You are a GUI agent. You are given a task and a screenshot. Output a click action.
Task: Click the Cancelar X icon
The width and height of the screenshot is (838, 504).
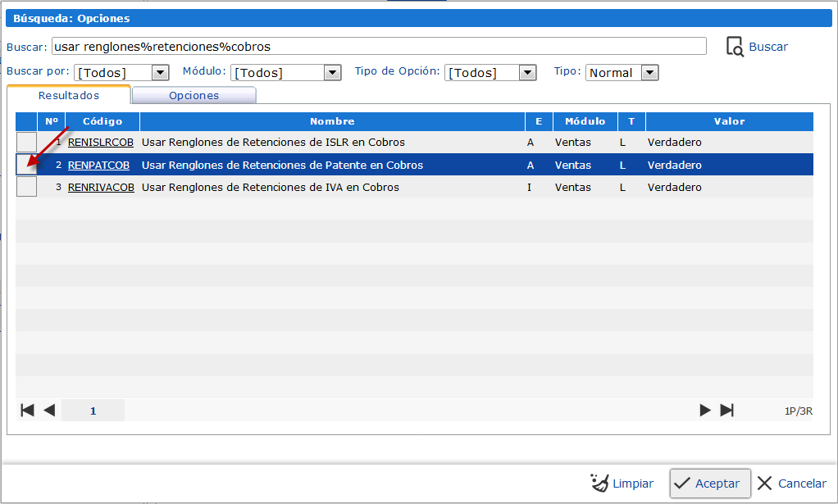pos(765,484)
